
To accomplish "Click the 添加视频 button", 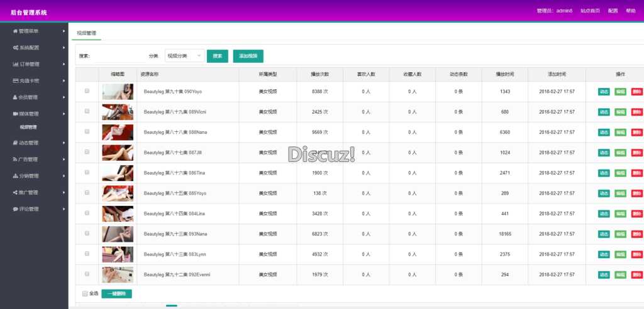I will coord(248,57).
